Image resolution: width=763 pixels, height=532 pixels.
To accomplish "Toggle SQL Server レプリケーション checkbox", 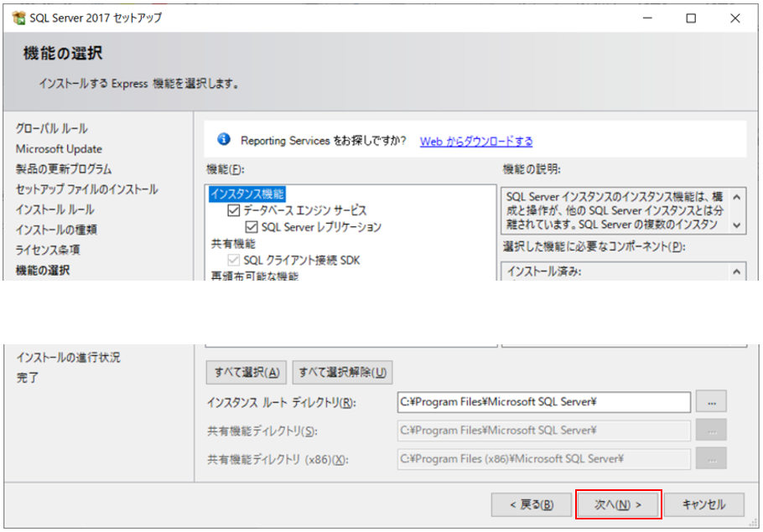I will point(252,227).
